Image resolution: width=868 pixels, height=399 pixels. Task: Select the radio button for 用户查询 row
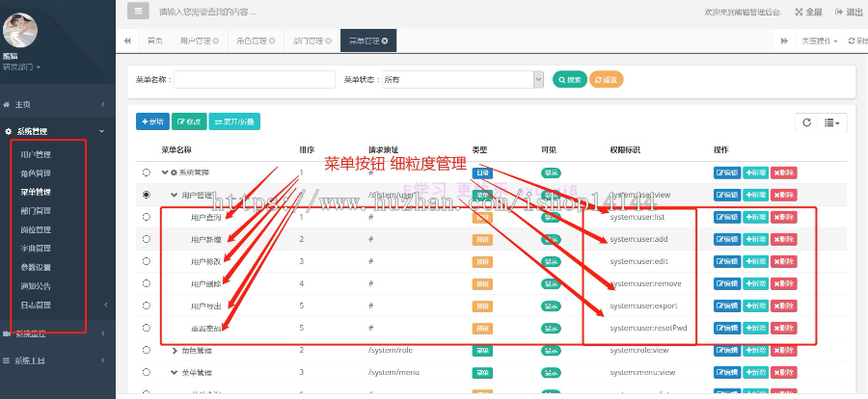(147, 217)
